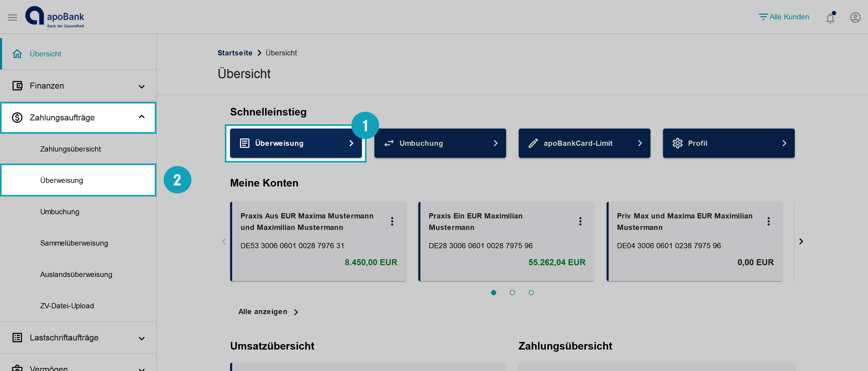The height and width of the screenshot is (371, 868).
Task: Open options for Praxis Ein account
Action: pyautogui.click(x=580, y=221)
